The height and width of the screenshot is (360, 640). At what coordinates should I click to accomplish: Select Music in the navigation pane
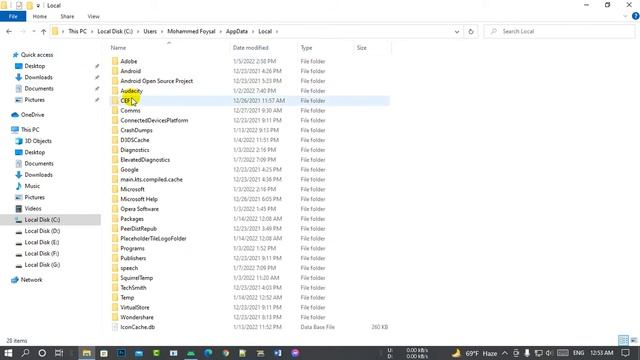[x=32, y=186]
